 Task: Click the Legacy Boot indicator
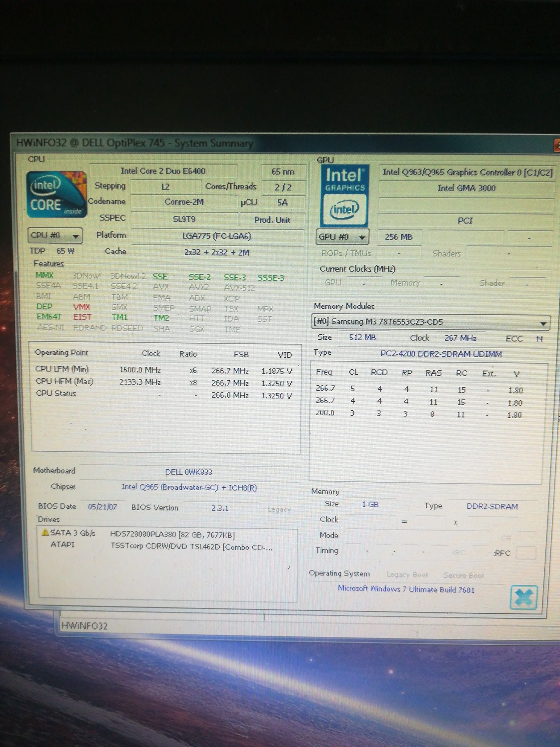407,575
